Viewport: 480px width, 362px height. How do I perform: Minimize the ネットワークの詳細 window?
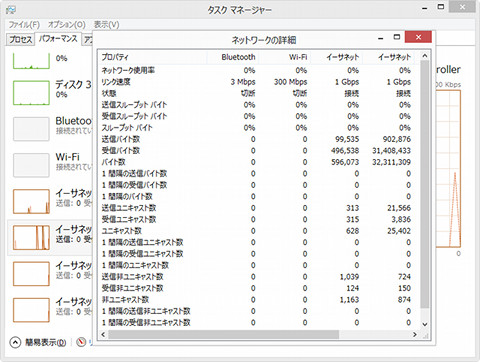381,38
